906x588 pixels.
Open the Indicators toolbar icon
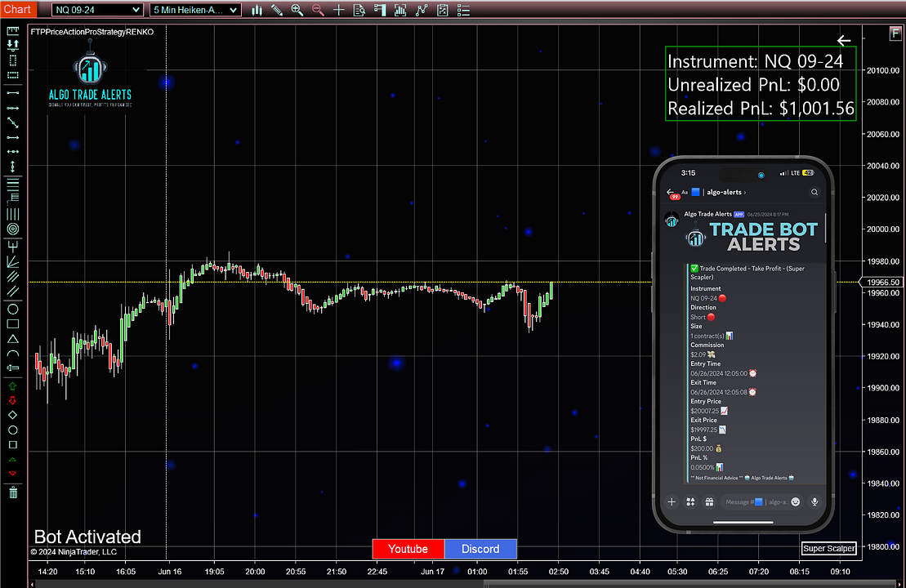(422, 10)
